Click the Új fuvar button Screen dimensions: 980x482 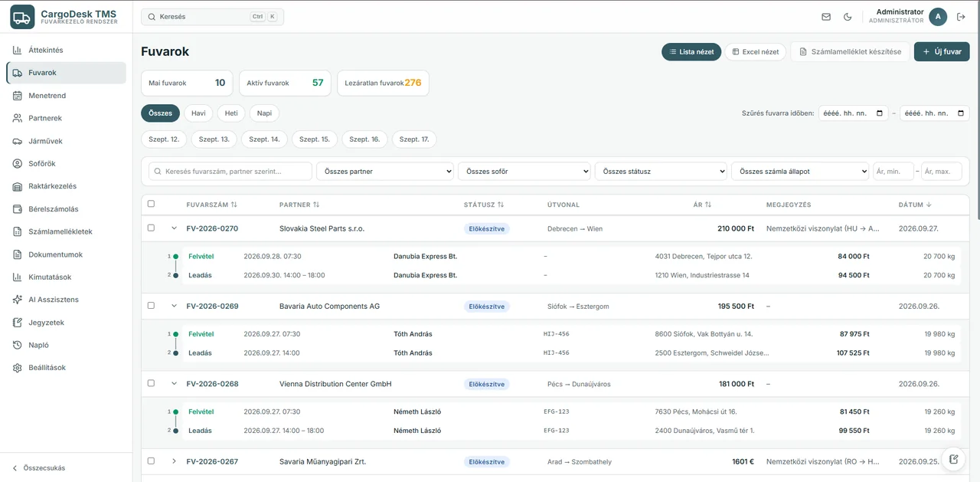coord(942,52)
